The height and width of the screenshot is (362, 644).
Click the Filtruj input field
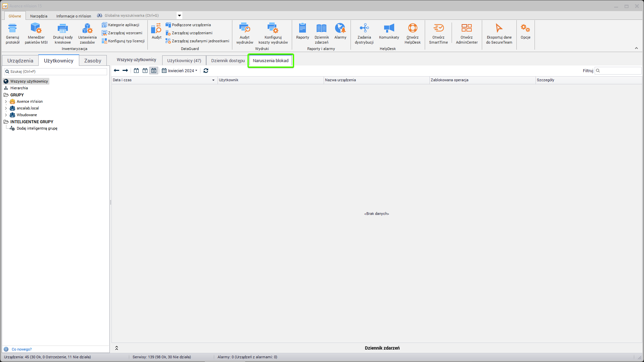click(x=620, y=71)
